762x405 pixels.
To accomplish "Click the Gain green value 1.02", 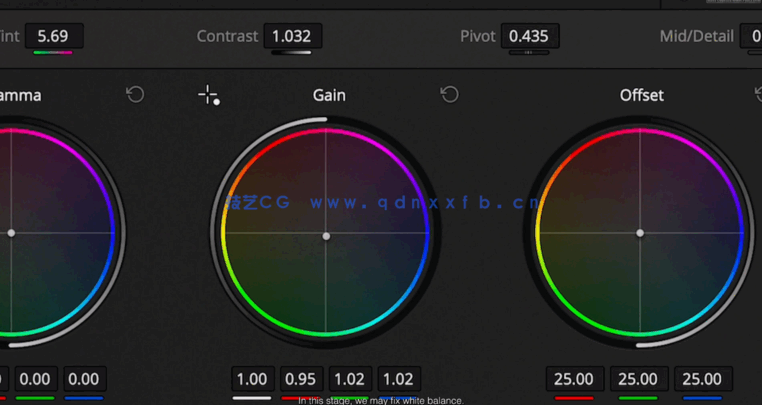I will pyautogui.click(x=350, y=379).
